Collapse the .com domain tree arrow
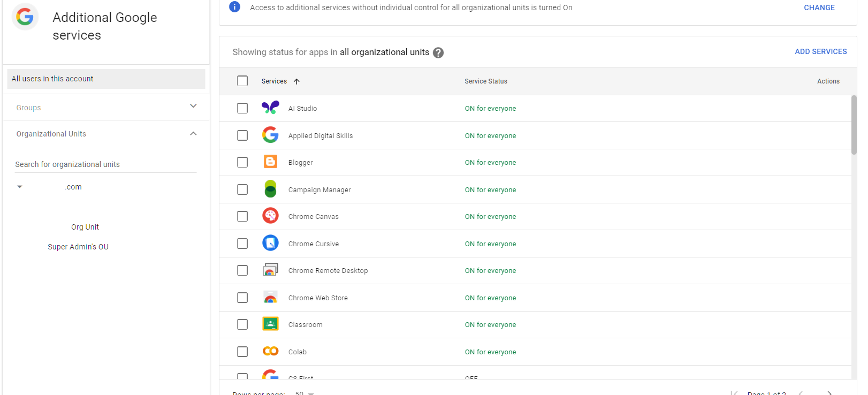The width and height of the screenshot is (868, 395). coord(20,187)
